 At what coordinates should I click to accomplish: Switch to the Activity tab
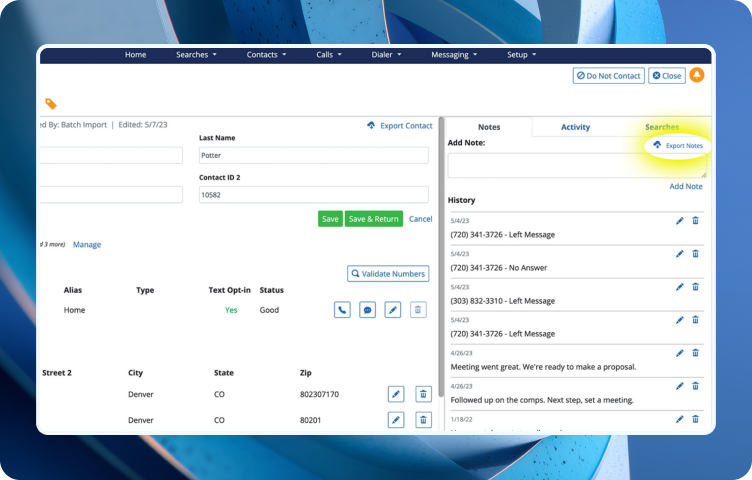575,127
